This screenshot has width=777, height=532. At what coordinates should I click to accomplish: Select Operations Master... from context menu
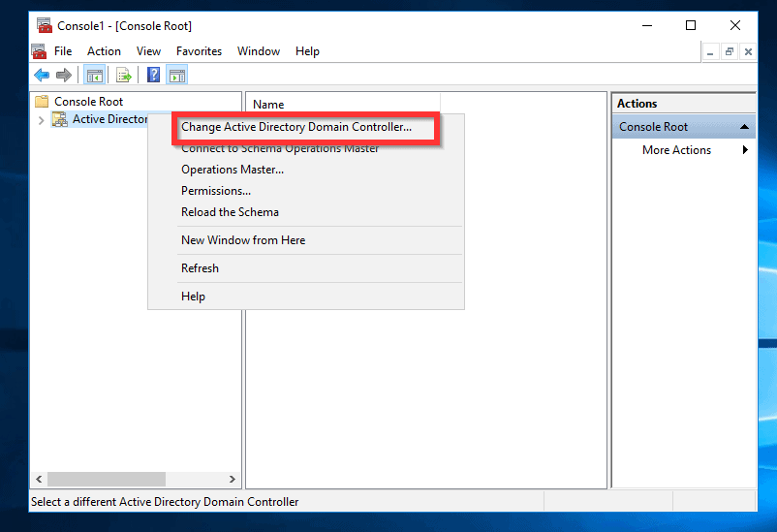[x=306, y=170]
